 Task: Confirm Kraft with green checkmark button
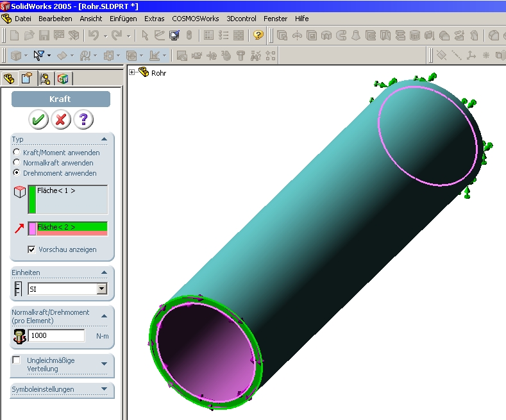coord(38,119)
